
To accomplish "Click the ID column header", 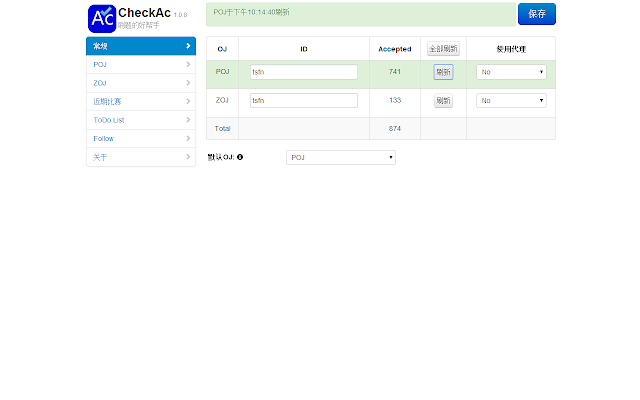I will click(304, 49).
